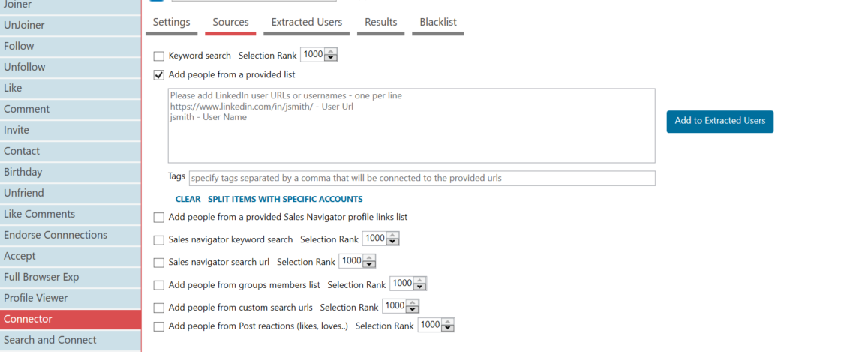Decrease Sales navigator keyword search Selection Rank
868x352 pixels.
click(393, 242)
